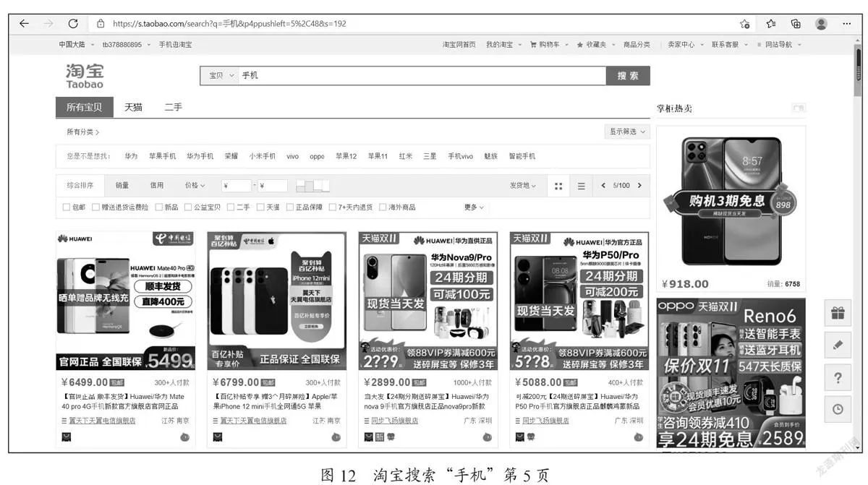Click the small icon in 掌柜热卖 header

pos(798,108)
